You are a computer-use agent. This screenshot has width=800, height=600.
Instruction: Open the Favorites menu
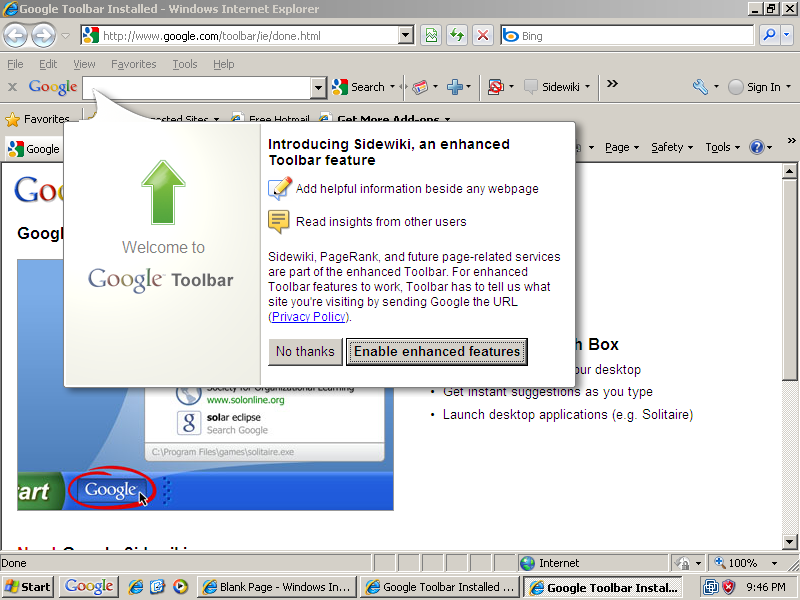tap(134, 64)
